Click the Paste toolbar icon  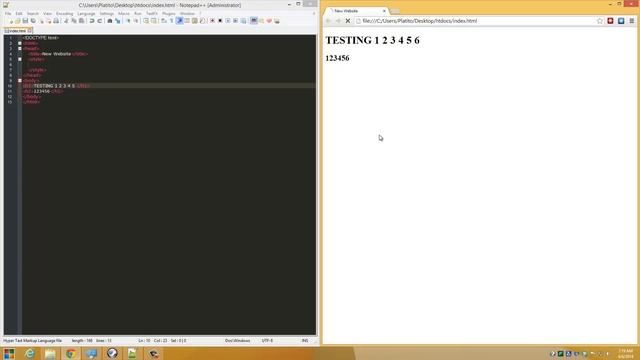point(82,21)
